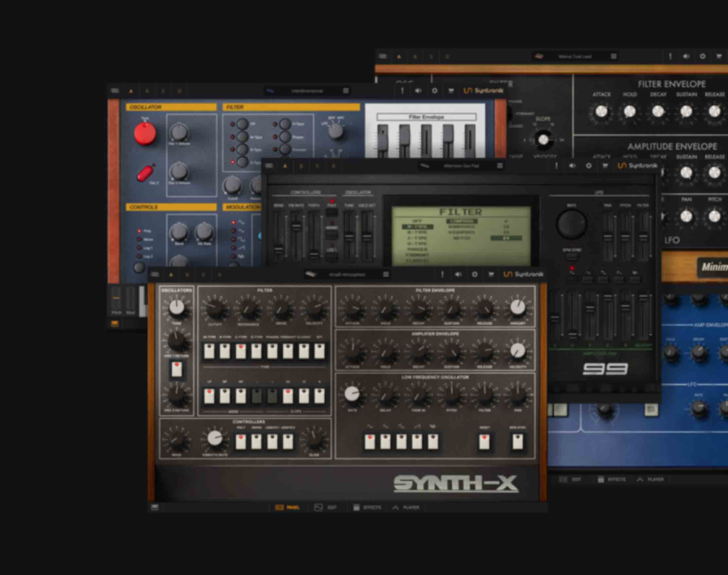Open preset name field in blue Oscillator window

[307, 91]
